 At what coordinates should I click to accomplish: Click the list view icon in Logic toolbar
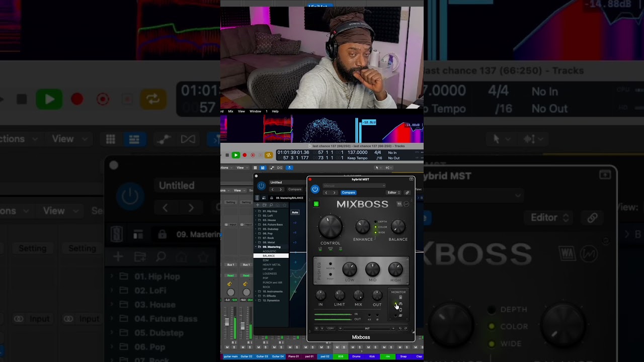tap(263, 167)
